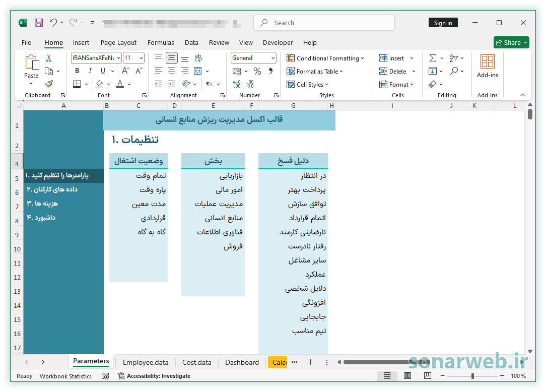The width and height of the screenshot is (546, 392).
Task: Switch to Page Break Preview icon
Action: tap(428, 375)
